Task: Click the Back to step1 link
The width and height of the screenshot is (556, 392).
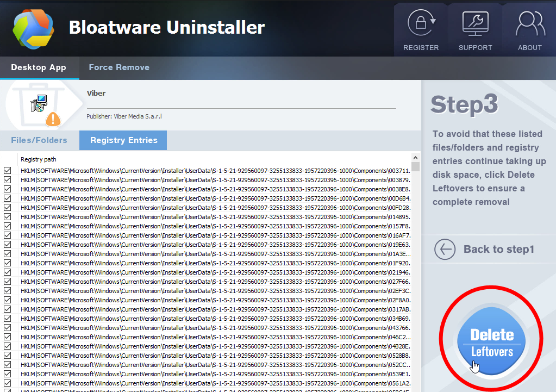Action: (x=498, y=249)
